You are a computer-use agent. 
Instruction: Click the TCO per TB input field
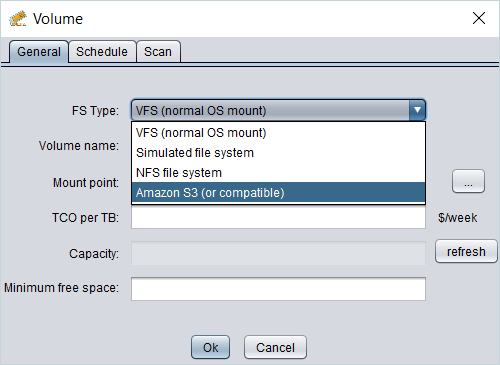278,217
